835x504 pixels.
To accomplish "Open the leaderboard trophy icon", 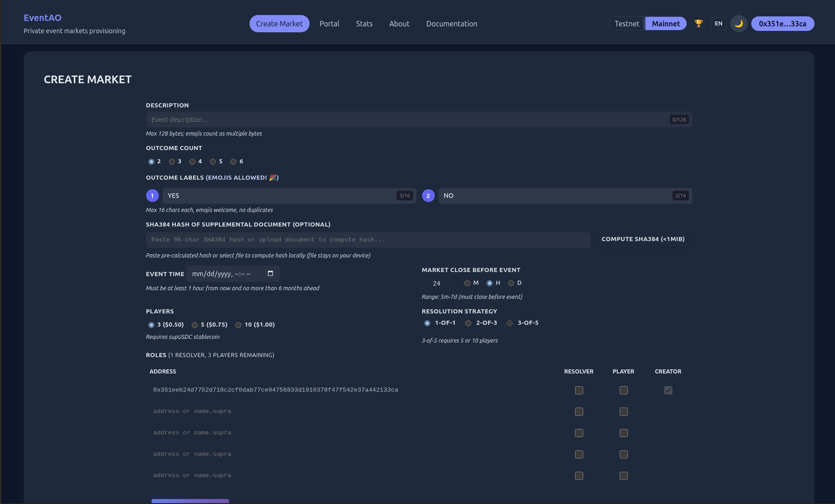I will point(698,23).
